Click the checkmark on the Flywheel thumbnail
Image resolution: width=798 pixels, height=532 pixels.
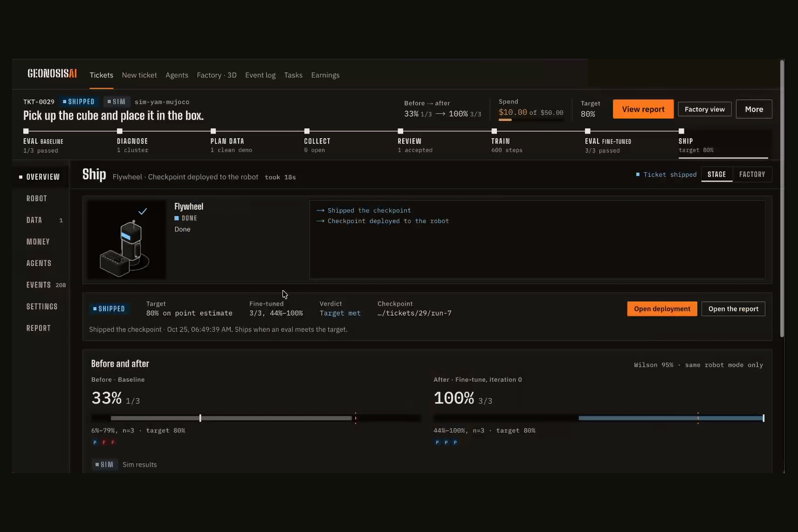[x=142, y=211]
